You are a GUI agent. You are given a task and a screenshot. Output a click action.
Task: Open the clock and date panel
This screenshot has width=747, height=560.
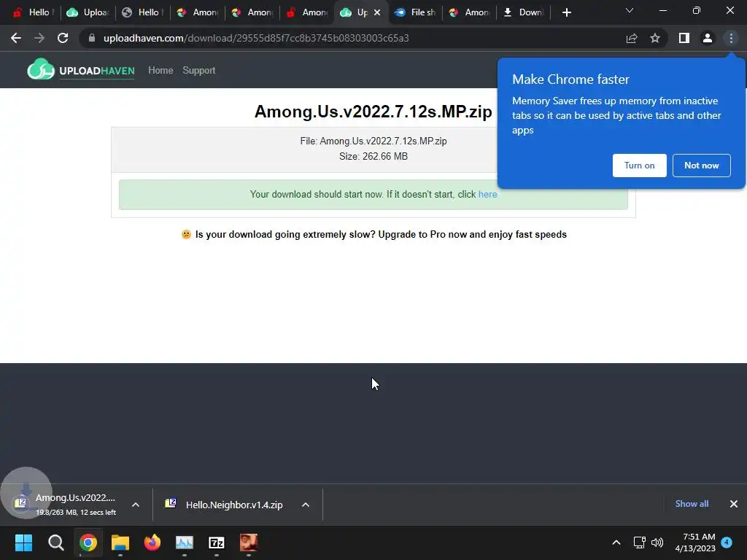(695, 542)
